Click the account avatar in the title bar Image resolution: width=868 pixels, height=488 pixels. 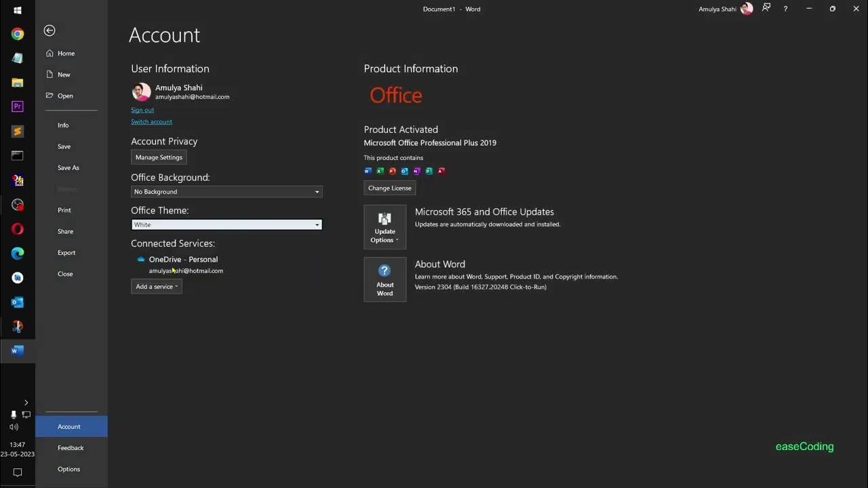[747, 9]
